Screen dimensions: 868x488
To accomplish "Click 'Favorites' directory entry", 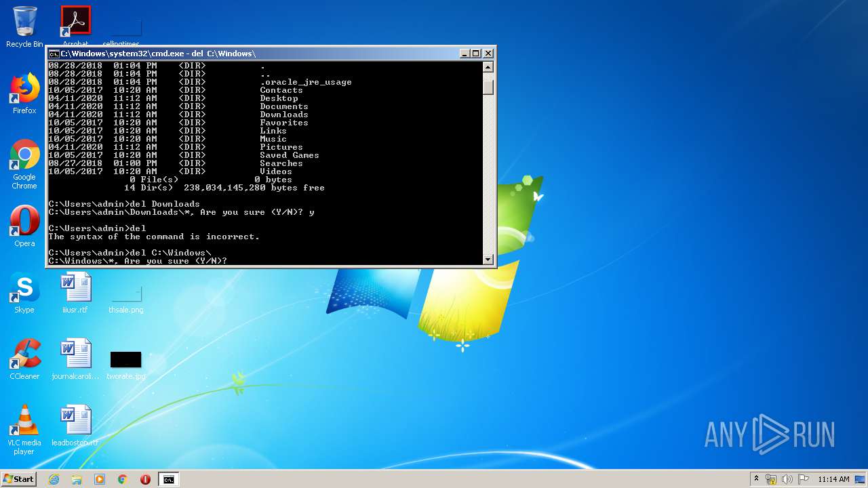I will coord(284,123).
